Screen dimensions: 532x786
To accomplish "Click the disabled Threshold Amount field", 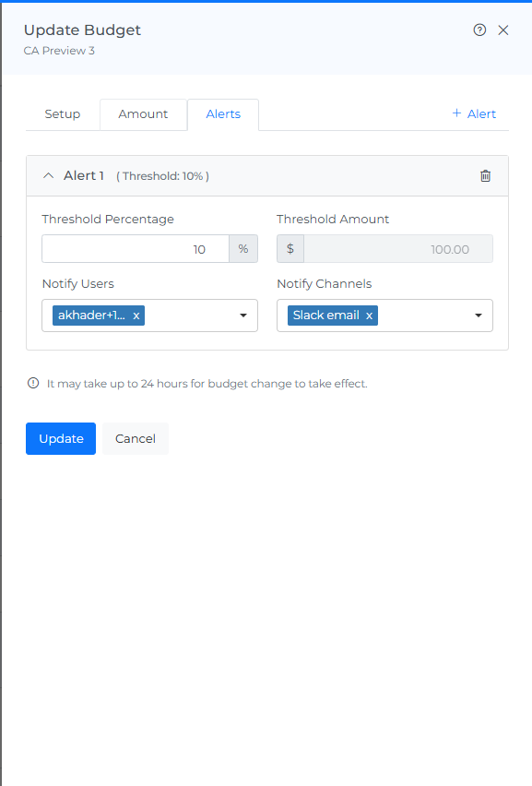I will [398, 249].
